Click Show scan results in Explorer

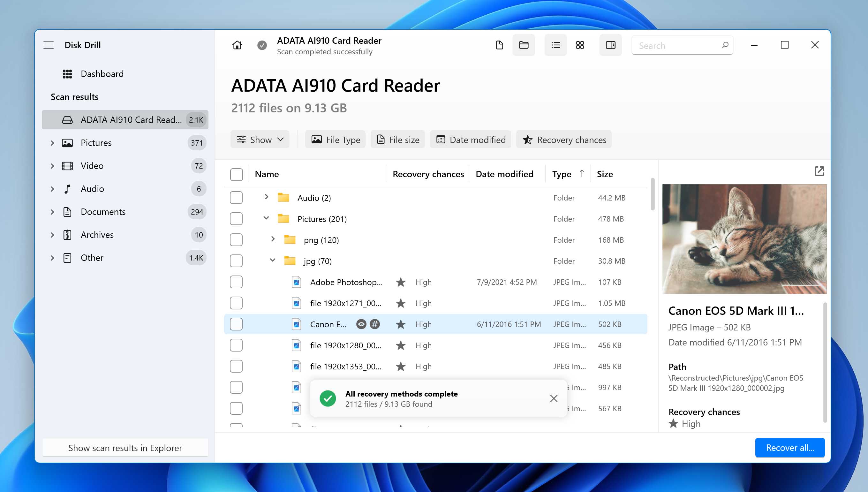pyautogui.click(x=125, y=448)
